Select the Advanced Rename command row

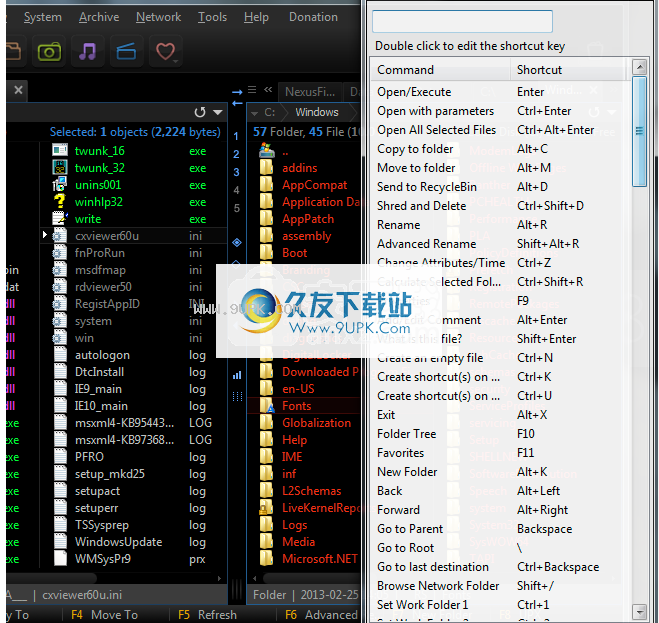[501, 244]
